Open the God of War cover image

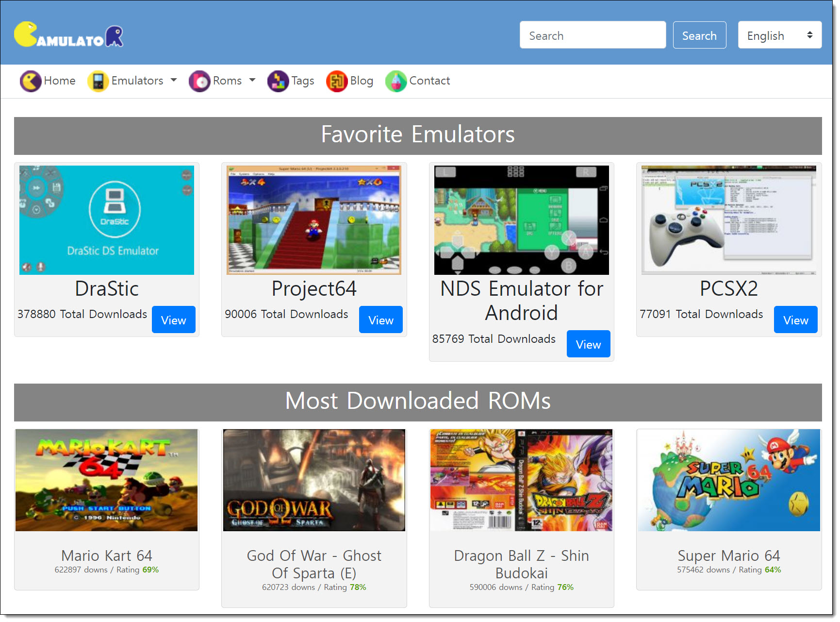[x=314, y=480]
